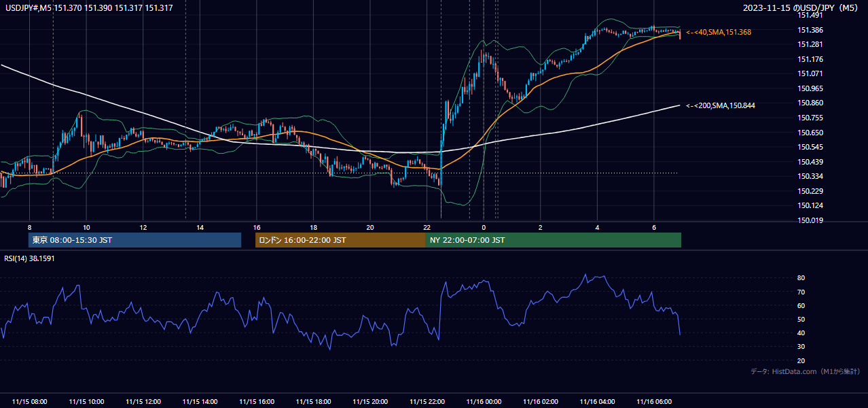Click the bottom date label 11/16 06:00
Viewport: 868px width, 408px height.
[x=654, y=402]
